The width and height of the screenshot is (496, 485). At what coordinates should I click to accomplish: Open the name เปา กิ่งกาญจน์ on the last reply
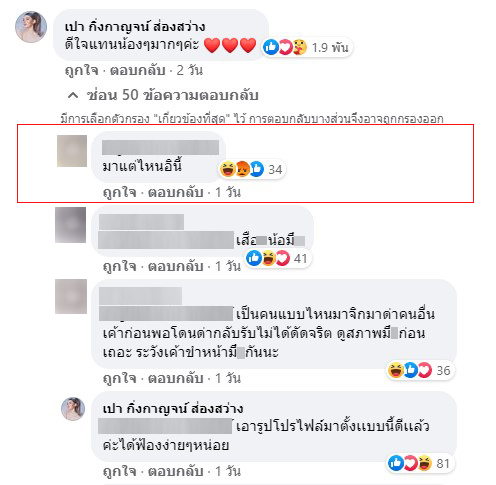[173, 409]
